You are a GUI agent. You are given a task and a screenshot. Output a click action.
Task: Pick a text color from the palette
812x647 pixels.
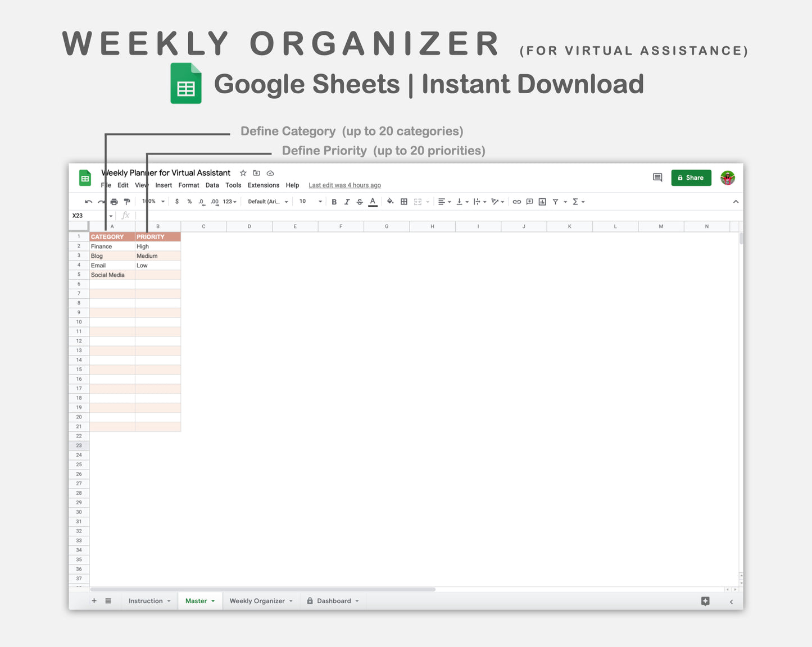coord(373,201)
